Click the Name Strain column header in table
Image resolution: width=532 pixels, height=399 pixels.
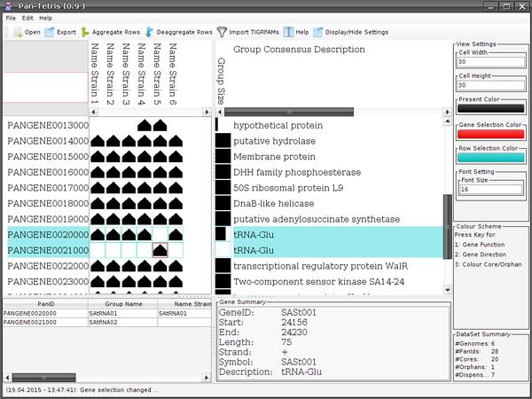click(185, 304)
